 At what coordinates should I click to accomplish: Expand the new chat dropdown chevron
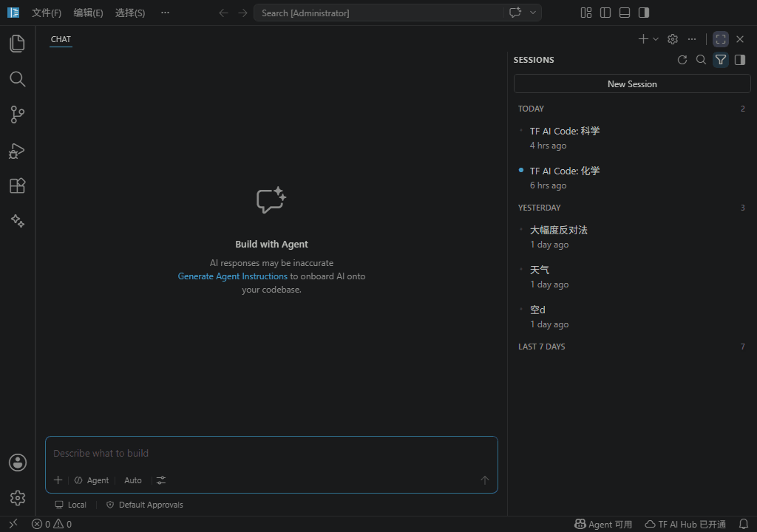pyautogui.click(x=656, y=39)
